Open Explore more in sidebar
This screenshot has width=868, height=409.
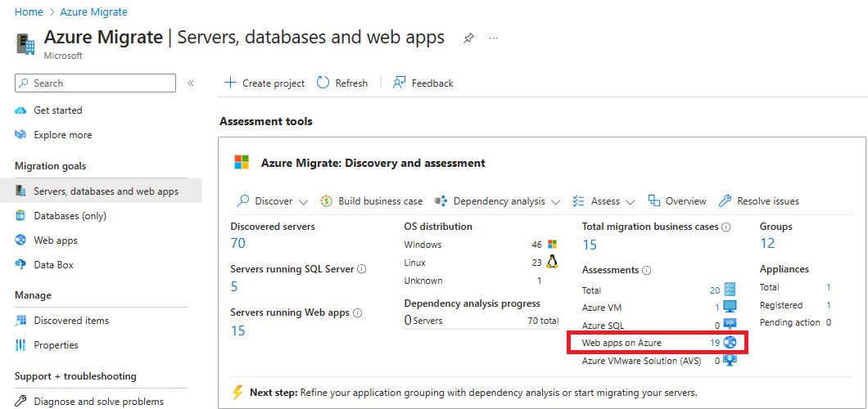[62, 135]
